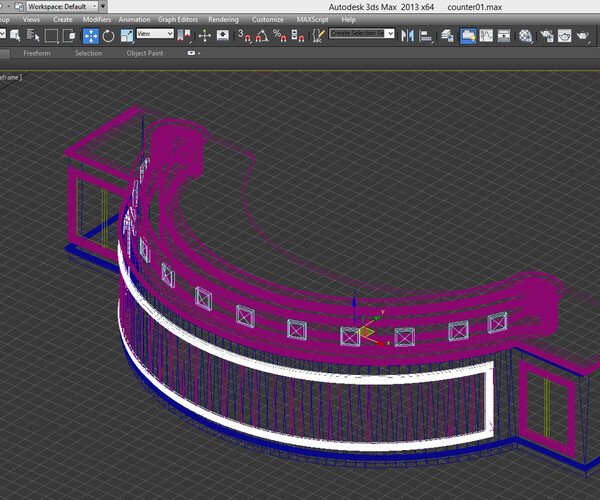
Task: Select the Move tool in the toolbar
Action: click(89, 35)
